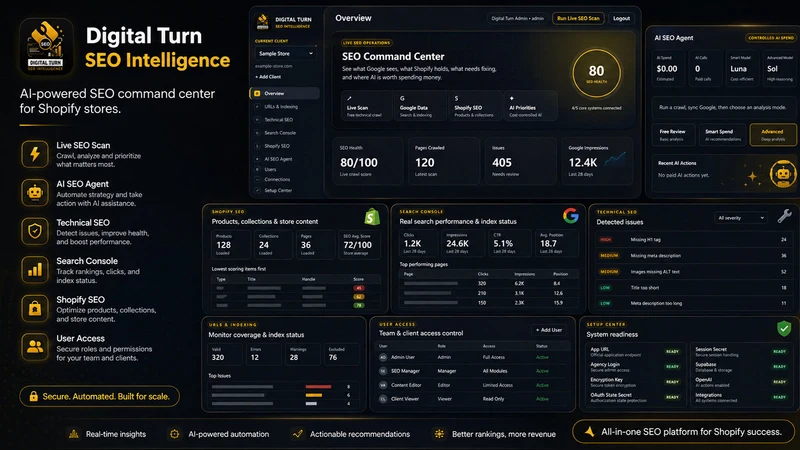Click the checkmark icon beside Actionable recommendations

[x=297, y=434]
